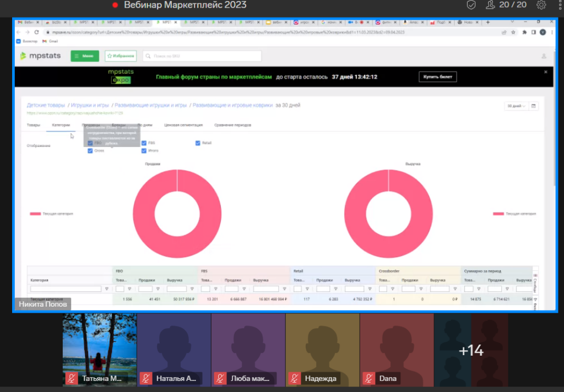Switch to the Ценовая сегментация tab
This screenshot has width=564, height=392.
coord(183,125)
